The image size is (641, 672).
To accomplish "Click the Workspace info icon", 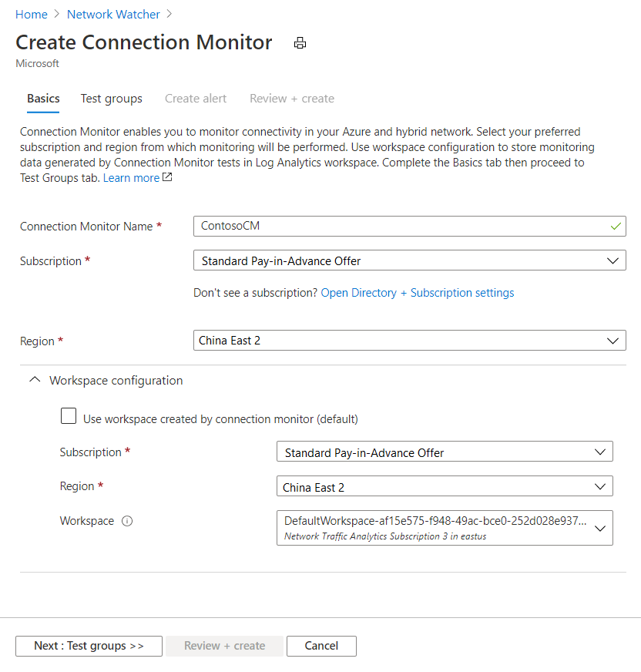I will [x=127, y=521].
